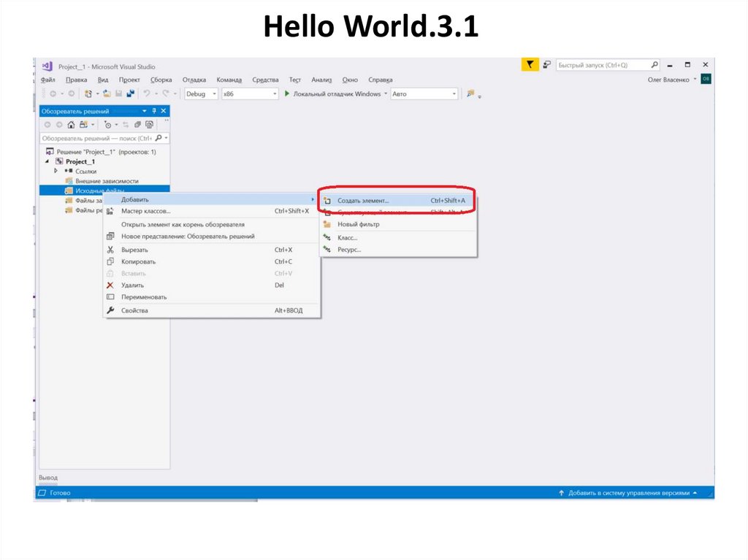Click the Готово status bar text
The width and height of the screenshot is (748, 560).
[60, 493]
